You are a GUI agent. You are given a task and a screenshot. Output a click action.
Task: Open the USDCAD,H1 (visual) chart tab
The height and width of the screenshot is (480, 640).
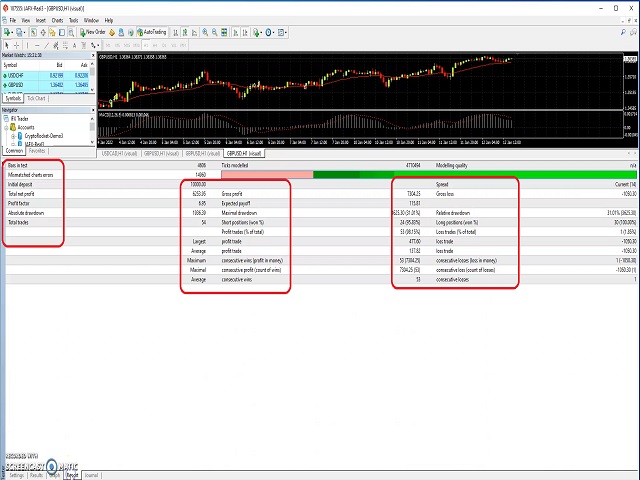[119, 153]
